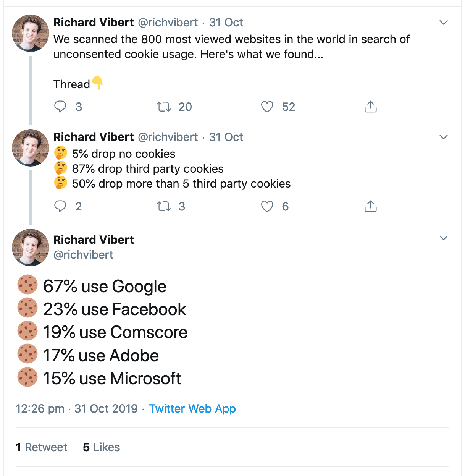The width and height of the screenshot is (465, 476).
Task: Open the 12:26 pm · 31 Oct 2019 timestamp
Action: coord(77,409)
